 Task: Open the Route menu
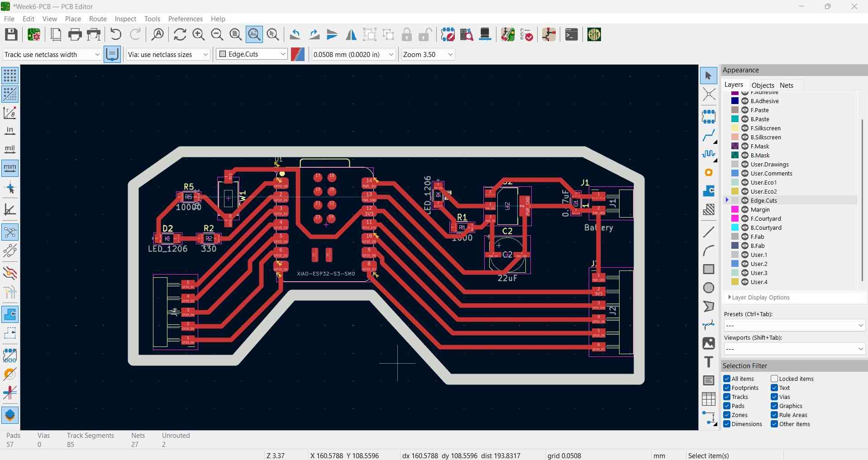pos(97,19)
